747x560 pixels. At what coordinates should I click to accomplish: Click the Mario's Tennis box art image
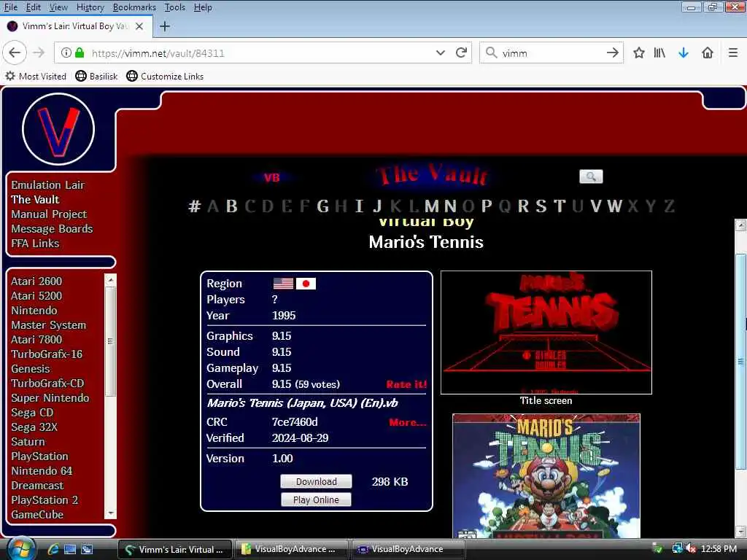[546, 476]
